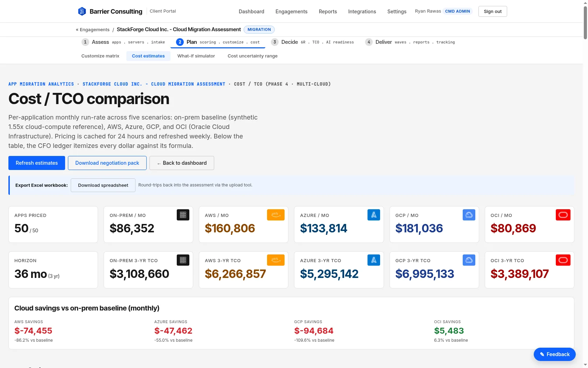The image size is (588, 368).
Task: Click the Sign out button
Action: point(492,12)
